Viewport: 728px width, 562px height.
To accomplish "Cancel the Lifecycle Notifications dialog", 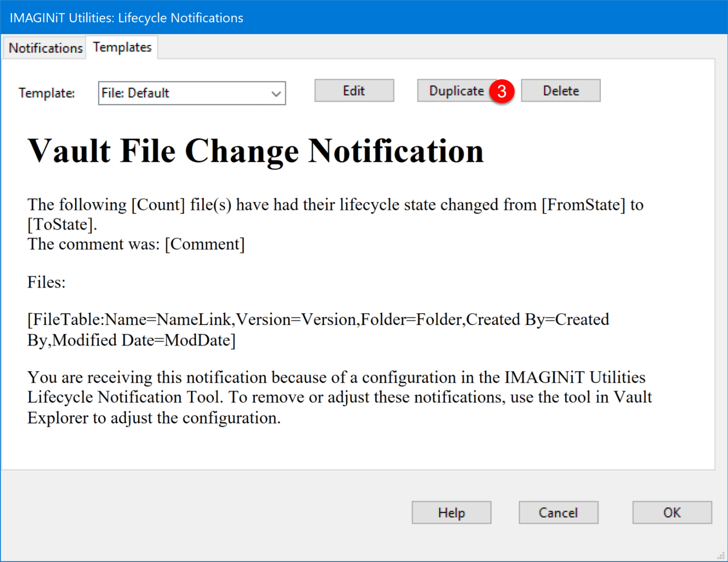I will click(x=558, y=512).
